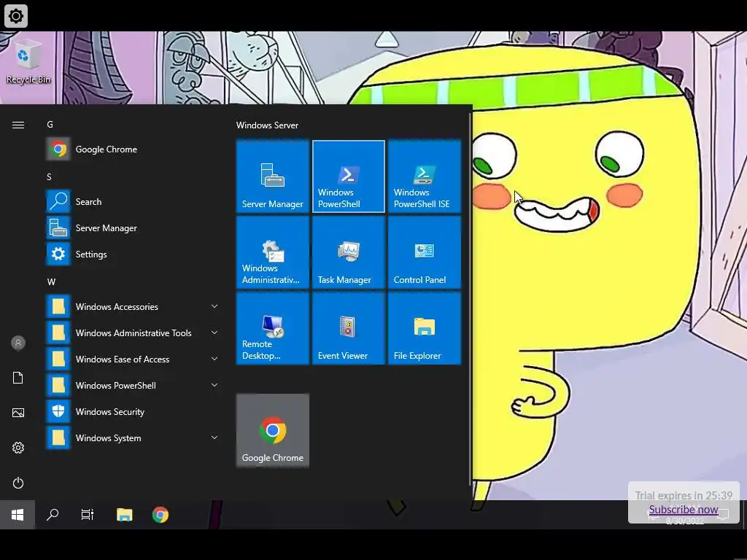Click the Start menu hamburger icon
747x560 pixels.
click(x=18, y=125)
